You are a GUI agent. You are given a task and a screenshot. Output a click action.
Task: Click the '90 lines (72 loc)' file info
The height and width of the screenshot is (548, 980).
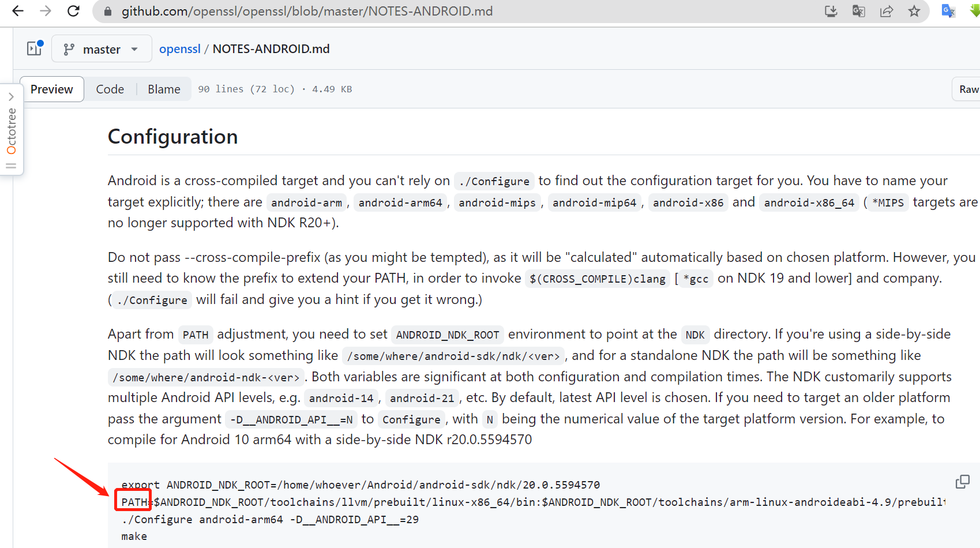(246, 89)
